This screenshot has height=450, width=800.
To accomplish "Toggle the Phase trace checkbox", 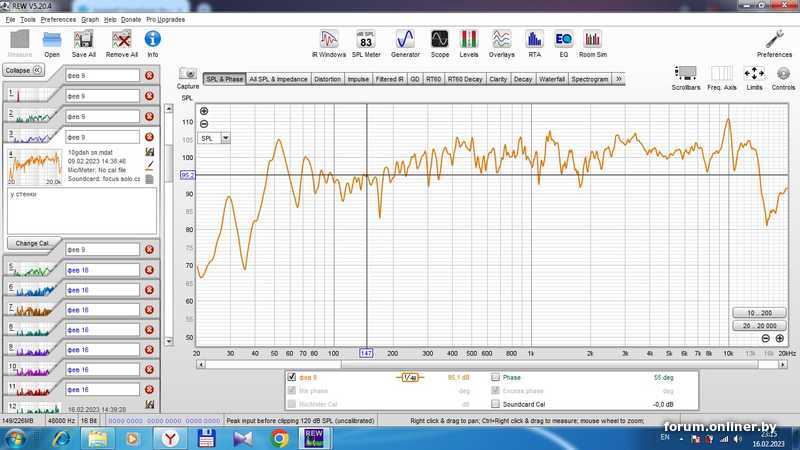I will coord(496,377).
